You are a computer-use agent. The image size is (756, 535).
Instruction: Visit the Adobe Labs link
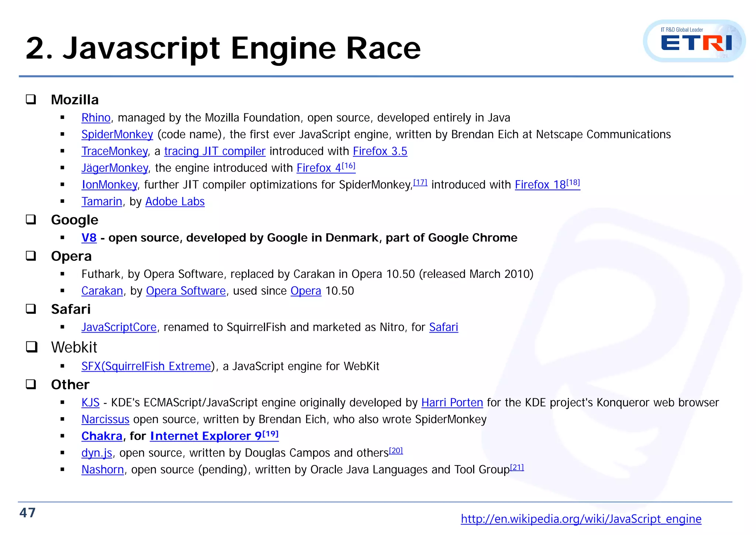click(x=175, y=202)
